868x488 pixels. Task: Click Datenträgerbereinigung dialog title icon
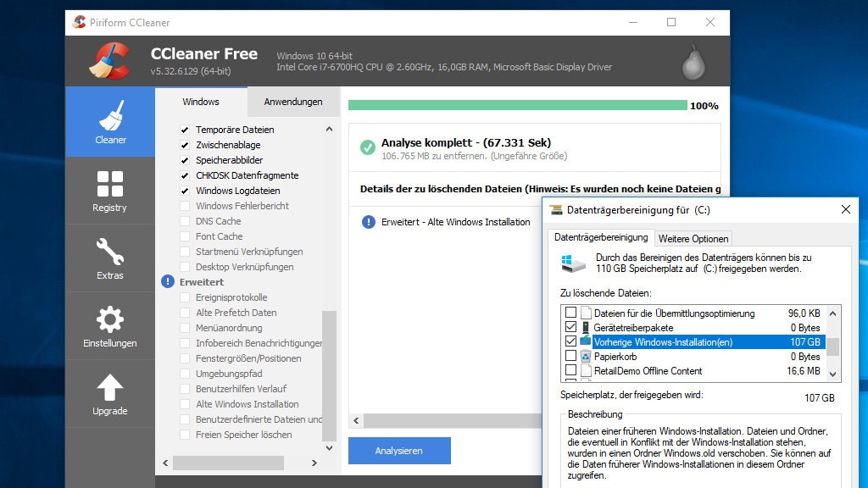click(556, 210)
